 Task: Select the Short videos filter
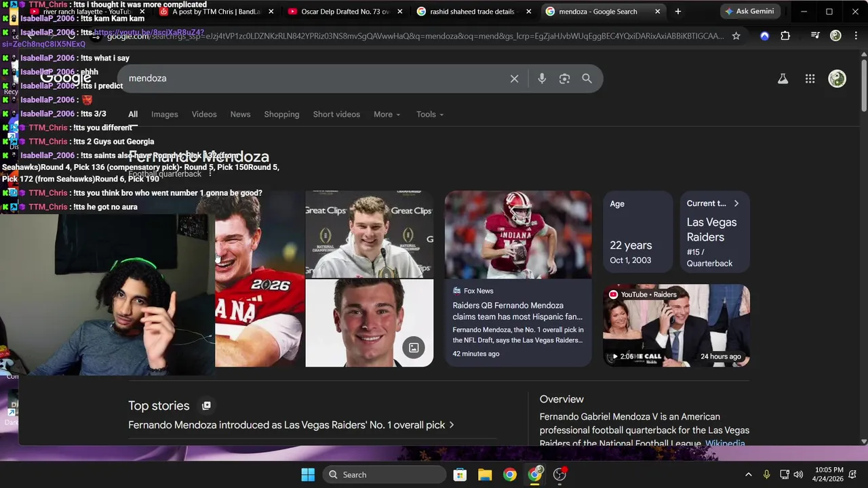coord(336,115)
